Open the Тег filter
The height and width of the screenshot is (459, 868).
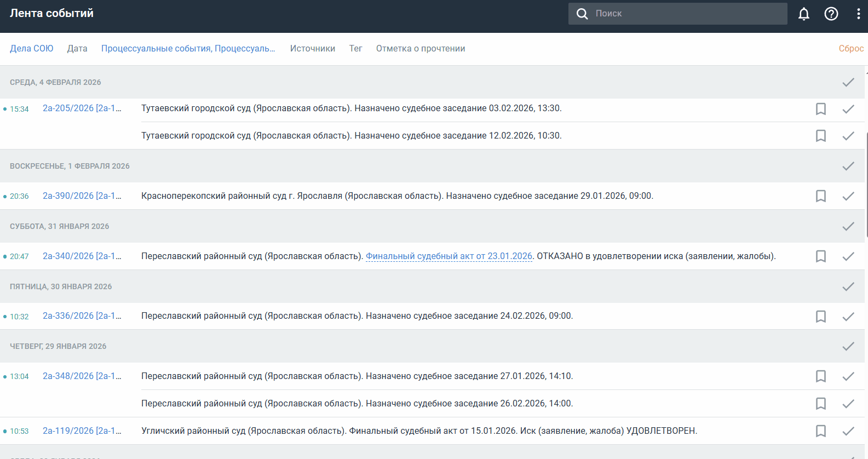coord(355,49)
